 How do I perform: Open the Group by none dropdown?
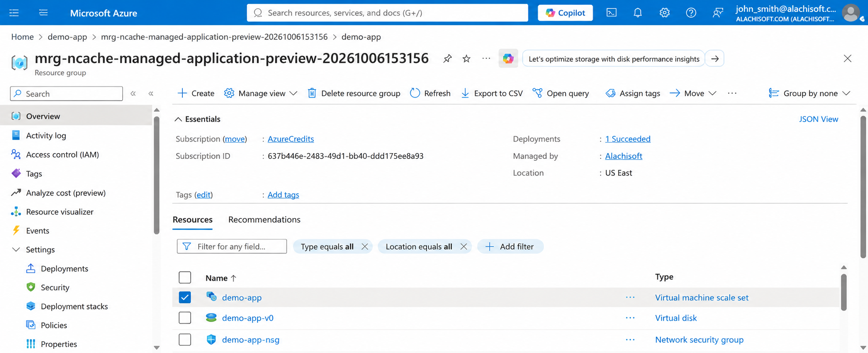click(809, 93)
